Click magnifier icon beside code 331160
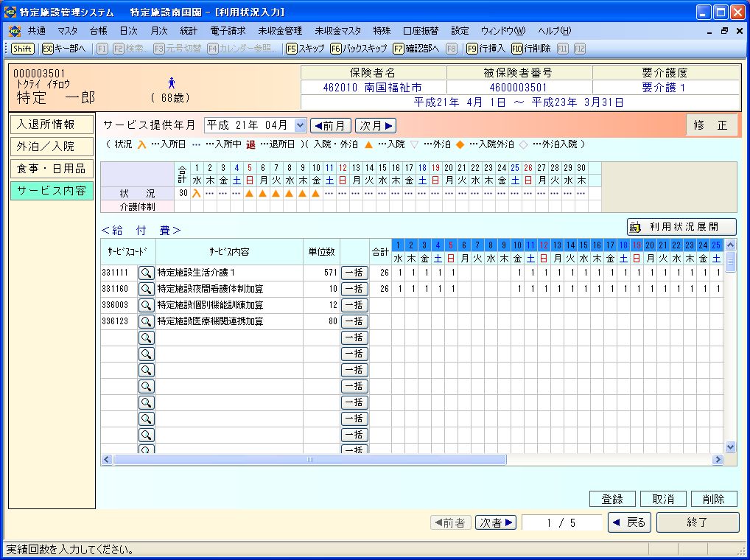The height and width of the screenshot is (560, 750). (x=147, y=289)
